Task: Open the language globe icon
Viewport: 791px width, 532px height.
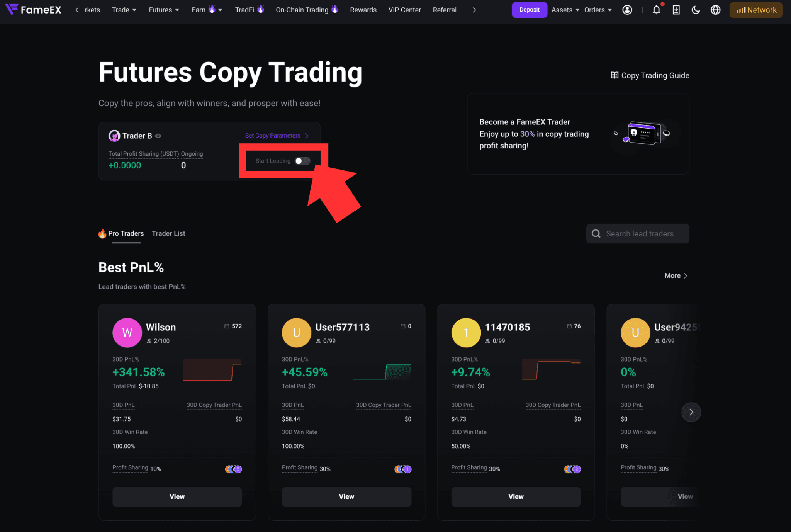Action: [716, 10]
